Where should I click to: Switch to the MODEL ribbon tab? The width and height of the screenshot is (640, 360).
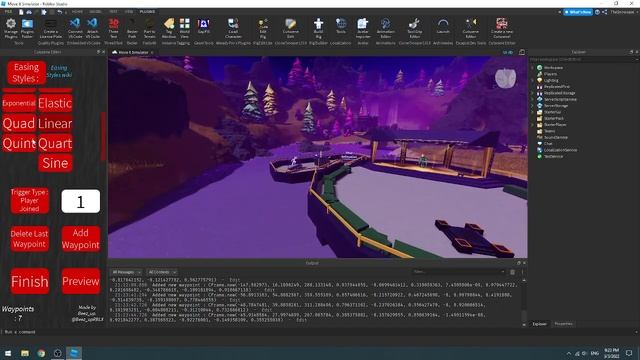95,12
